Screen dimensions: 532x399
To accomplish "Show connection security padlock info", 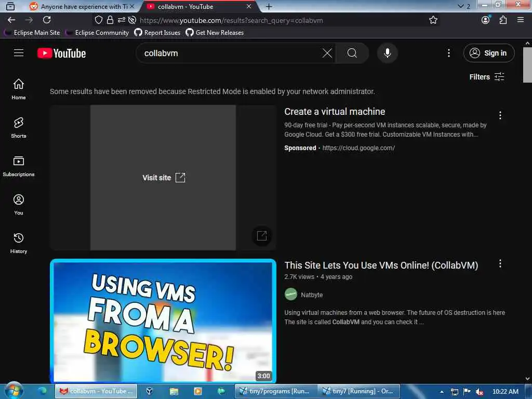I will tap(110, 20).
